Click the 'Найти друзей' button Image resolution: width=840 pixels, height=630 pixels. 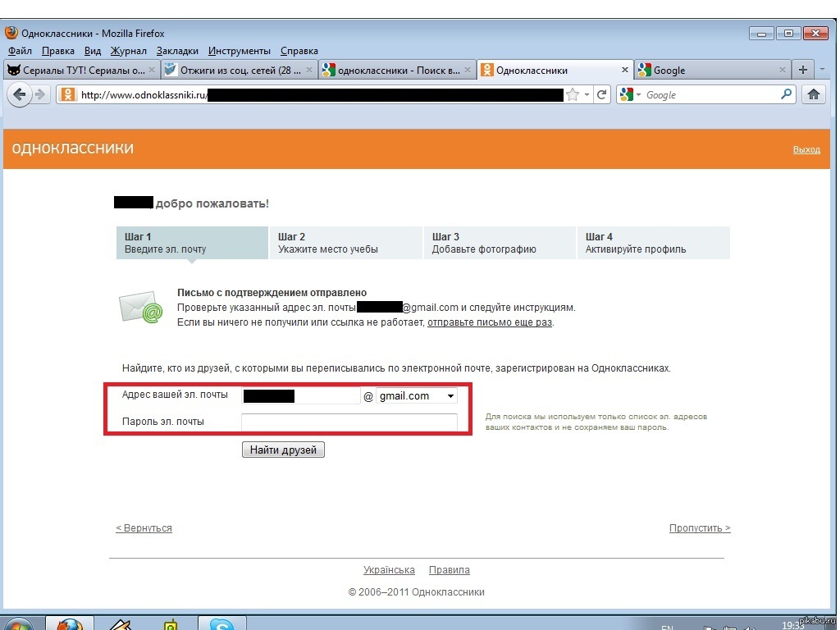point(283,450)
